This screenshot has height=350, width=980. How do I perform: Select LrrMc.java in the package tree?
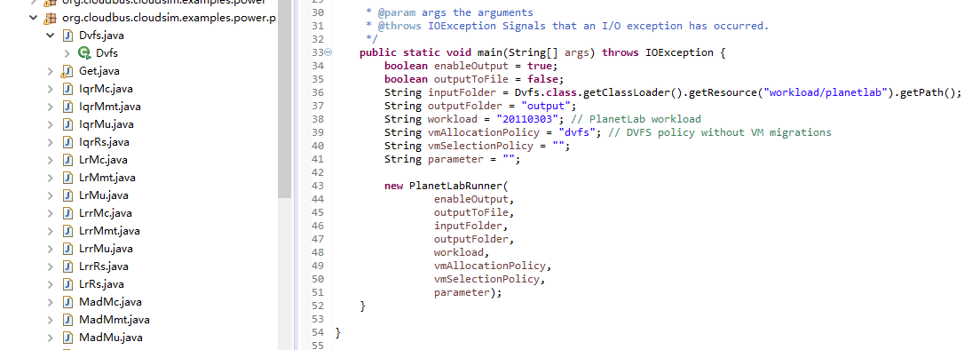[x=107, y=213]
